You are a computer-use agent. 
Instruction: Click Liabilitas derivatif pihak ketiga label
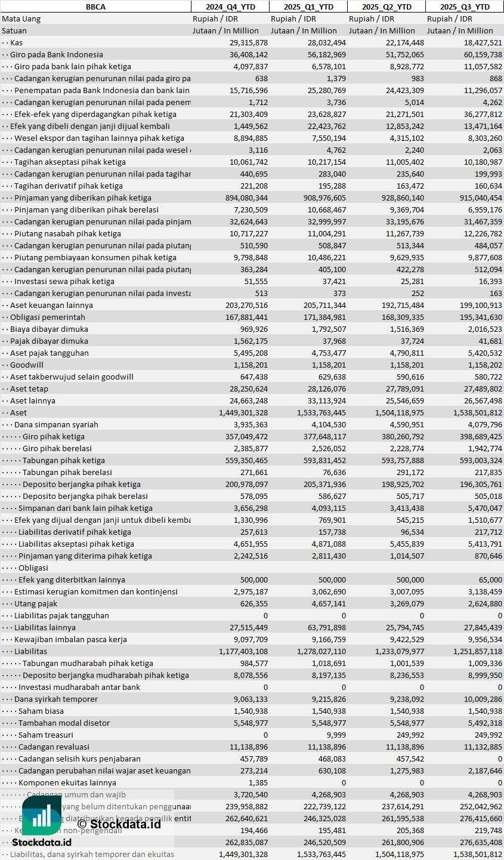[75, 532]
